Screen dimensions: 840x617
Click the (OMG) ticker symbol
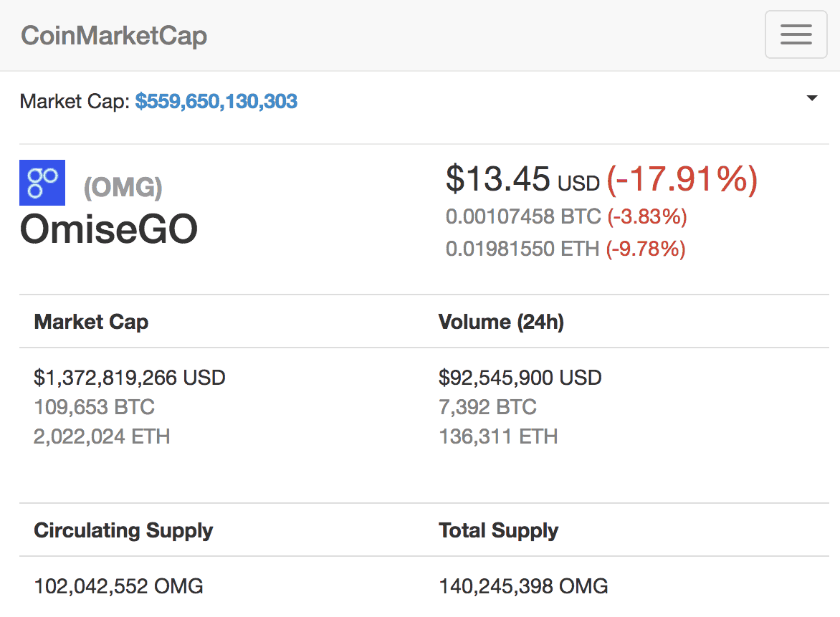(123, 188)
